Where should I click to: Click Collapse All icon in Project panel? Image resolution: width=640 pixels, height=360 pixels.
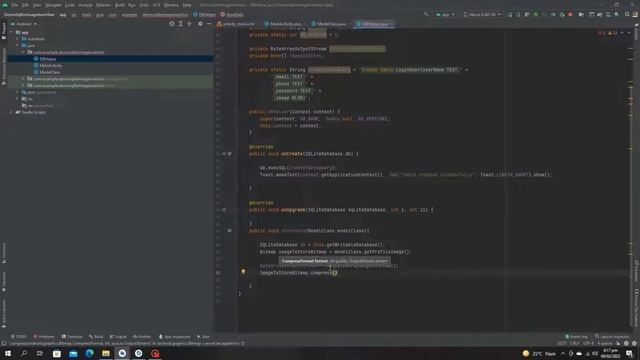(x=189, y=24)
